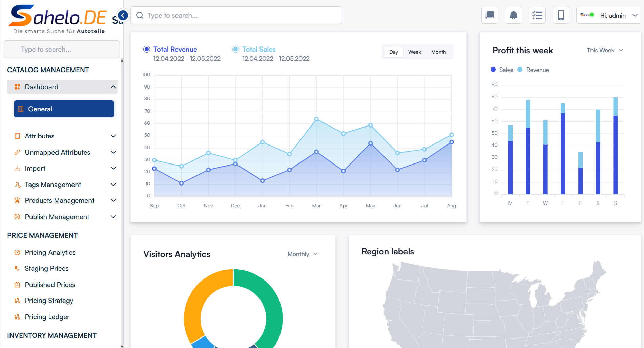
Task: Toggle the Revenue legend in Profit chart
Action: [533, 70]
